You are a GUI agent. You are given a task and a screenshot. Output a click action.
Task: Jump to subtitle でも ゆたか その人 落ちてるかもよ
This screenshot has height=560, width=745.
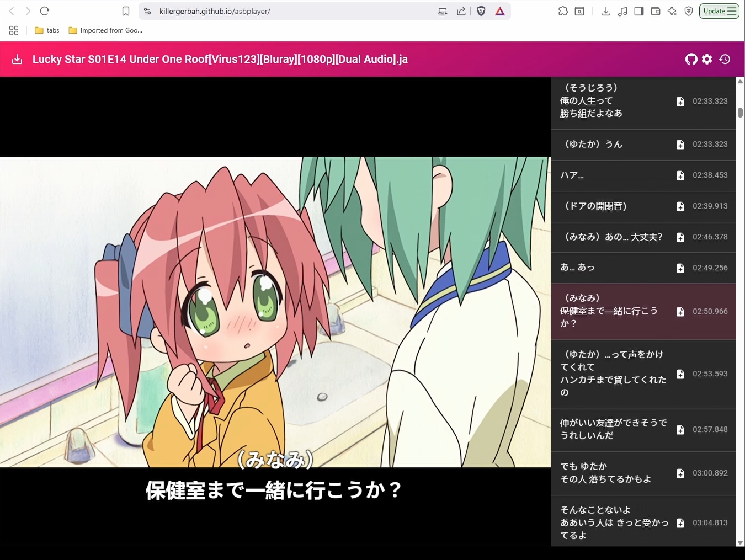point(643,473)
